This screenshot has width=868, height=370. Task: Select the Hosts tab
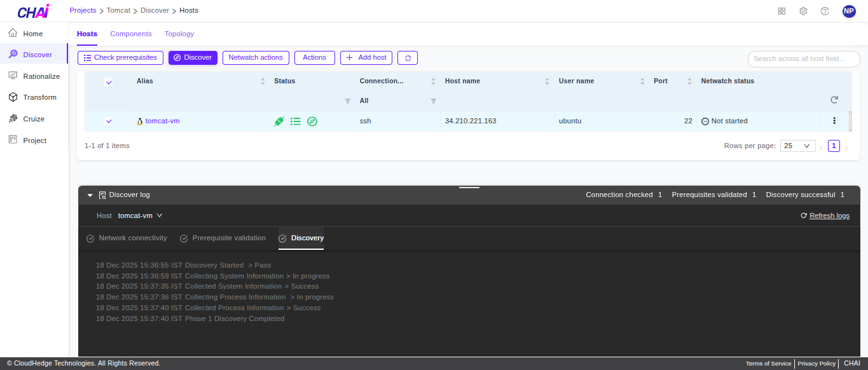tap(87, 34)
